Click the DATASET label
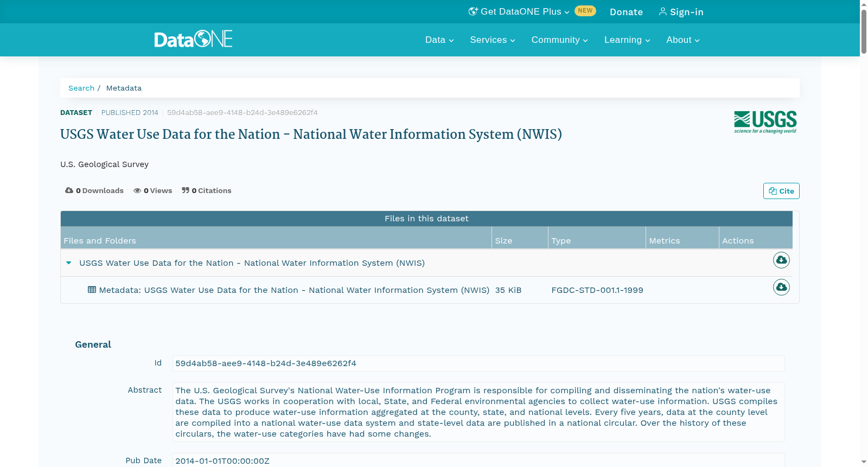The height and width of the screenshot is (467, 868). 76,113
